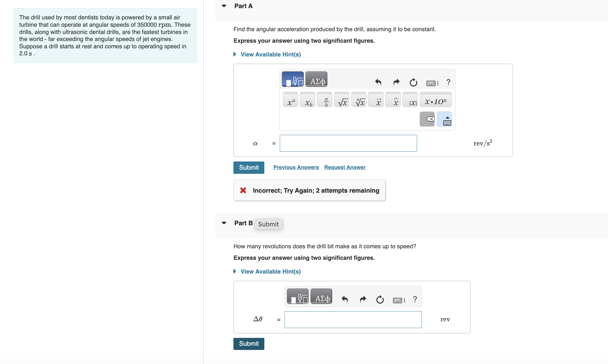Hide the on-screen keypad panel
Screen dimensions: 608x364
point(445,119)
